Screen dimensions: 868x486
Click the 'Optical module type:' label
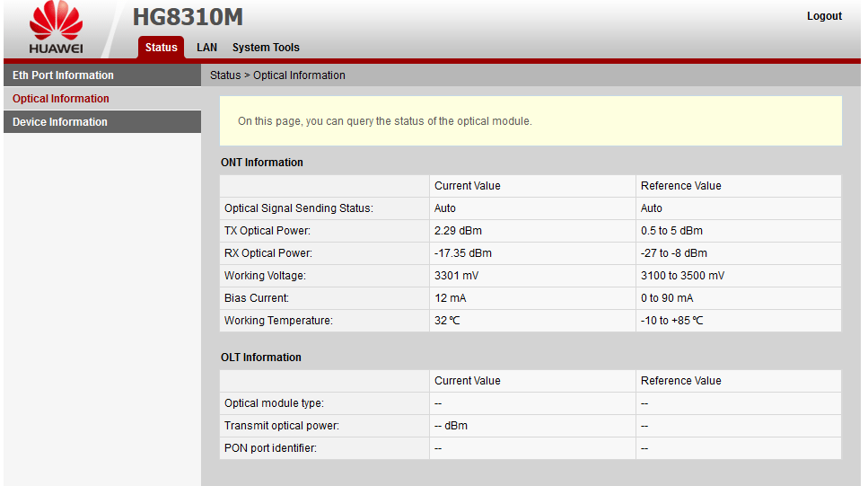pyautogui.click(x=274, y=403)
